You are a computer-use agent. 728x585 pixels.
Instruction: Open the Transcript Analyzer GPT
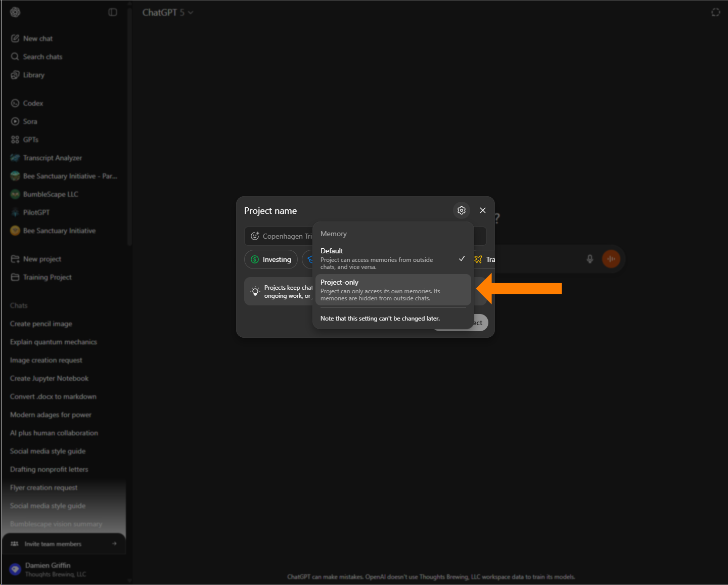tap(53, 157)
